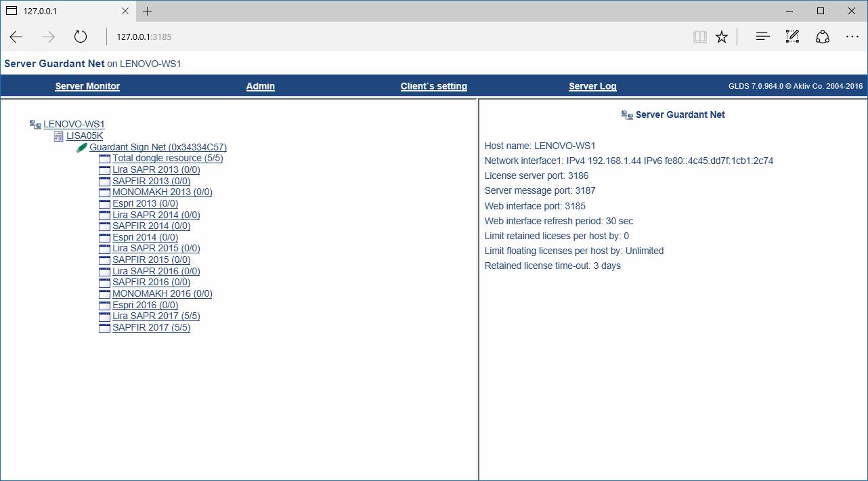This screenshot has width=868, height=481.
Task: Open the Server Monitor menu
Action: point(87,86)
